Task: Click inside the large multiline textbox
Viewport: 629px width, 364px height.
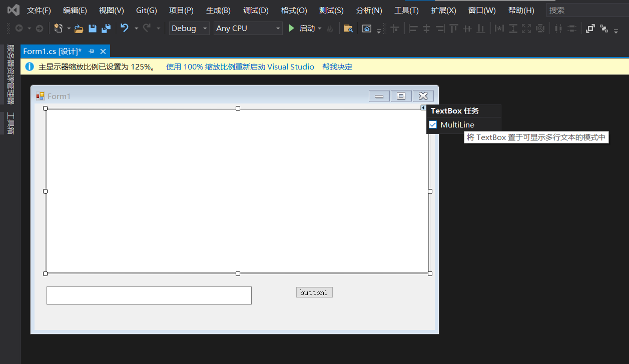Action: point(238,191)
